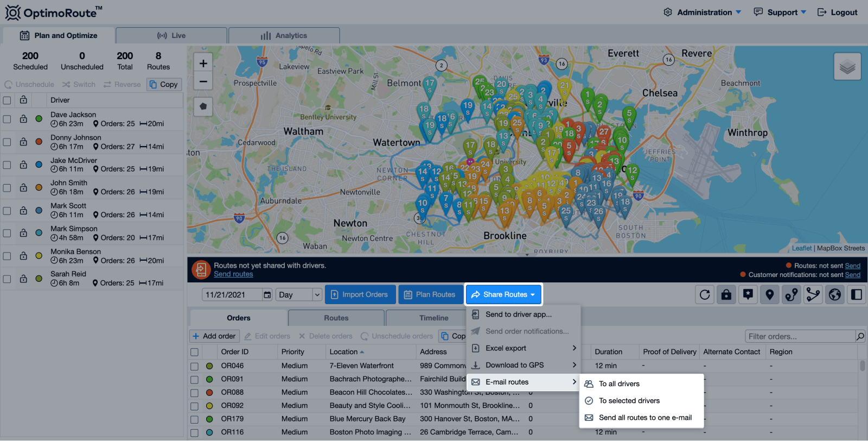Click the refresh icon in the map toolbar

[x=705, y=295]
